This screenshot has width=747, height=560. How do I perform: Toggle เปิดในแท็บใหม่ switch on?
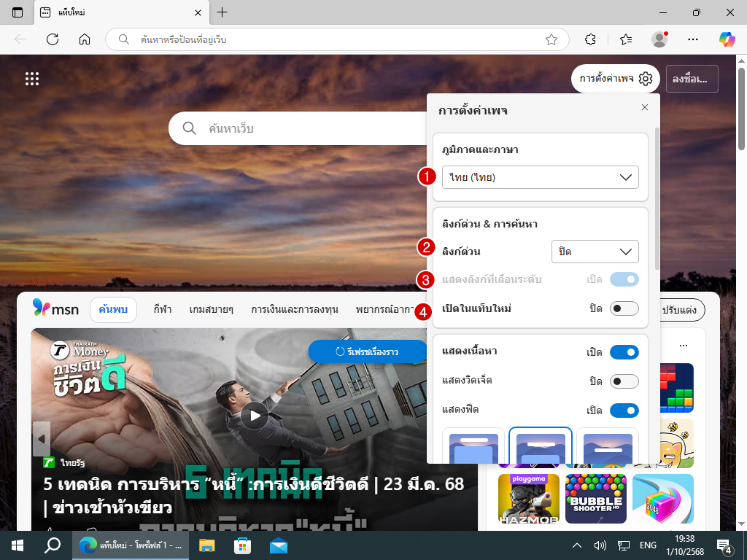pos(624,308)
